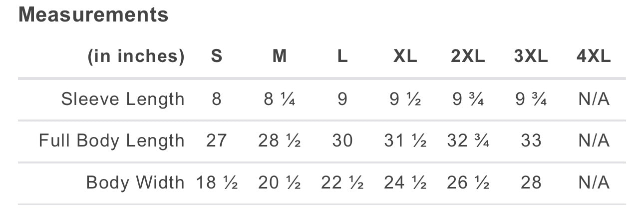
Task: Click the Full Body Length row label
Action: pos(112,141)
